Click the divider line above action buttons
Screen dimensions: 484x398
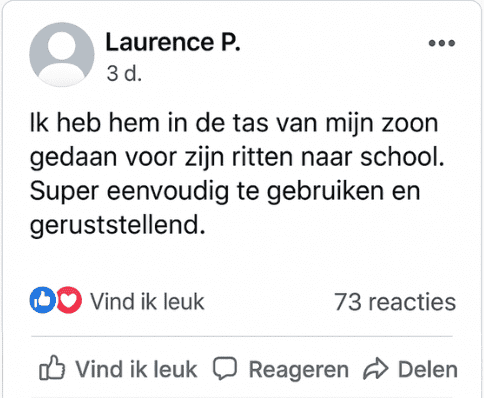tap(242, 337)
